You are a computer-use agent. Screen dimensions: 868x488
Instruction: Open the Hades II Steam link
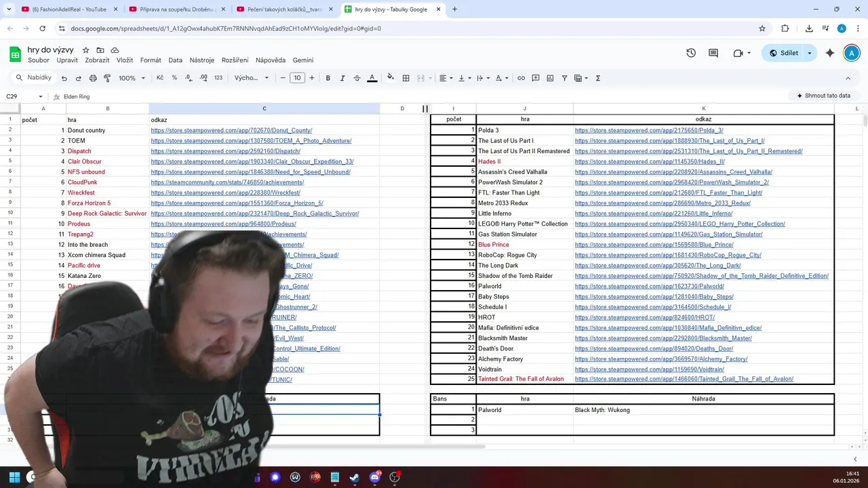coord(650,161)
